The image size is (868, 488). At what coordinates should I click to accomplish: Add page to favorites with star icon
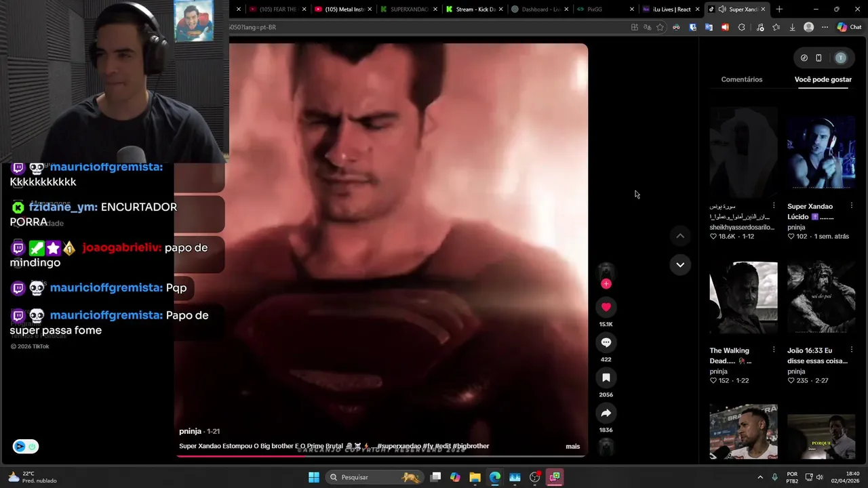point(660,27)
